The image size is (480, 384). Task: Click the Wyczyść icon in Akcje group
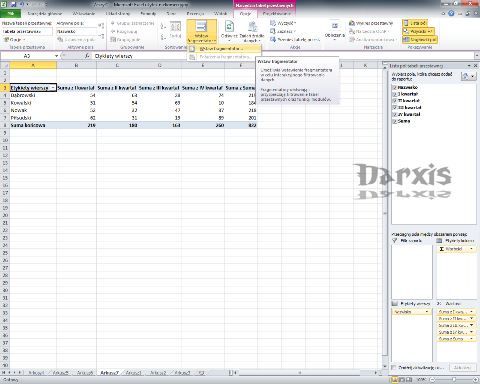click(273, 23)
